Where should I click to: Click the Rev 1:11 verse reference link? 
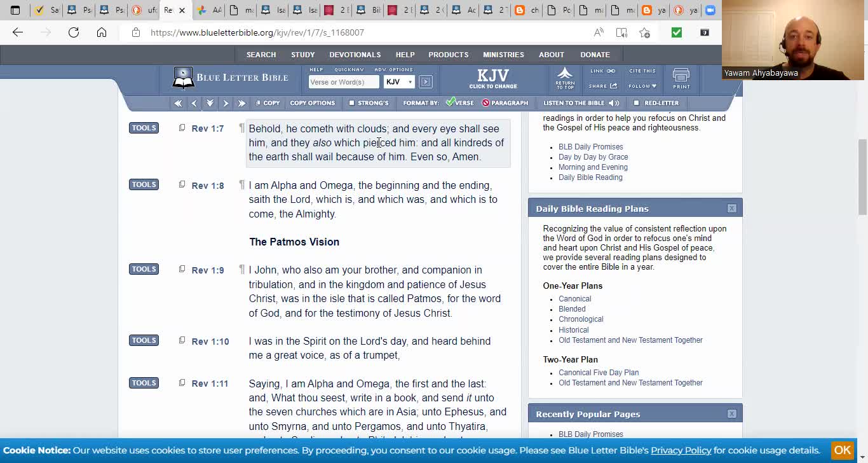(210, 384)
